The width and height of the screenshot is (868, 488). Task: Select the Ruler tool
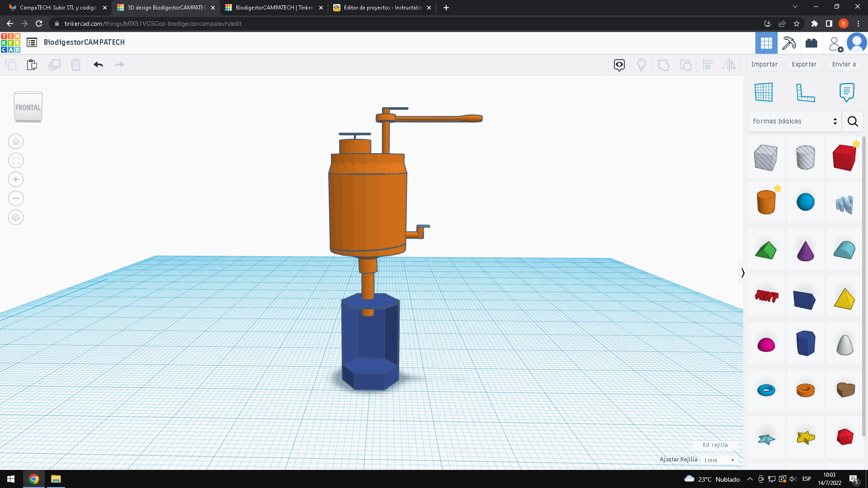(x=805, y=92)
